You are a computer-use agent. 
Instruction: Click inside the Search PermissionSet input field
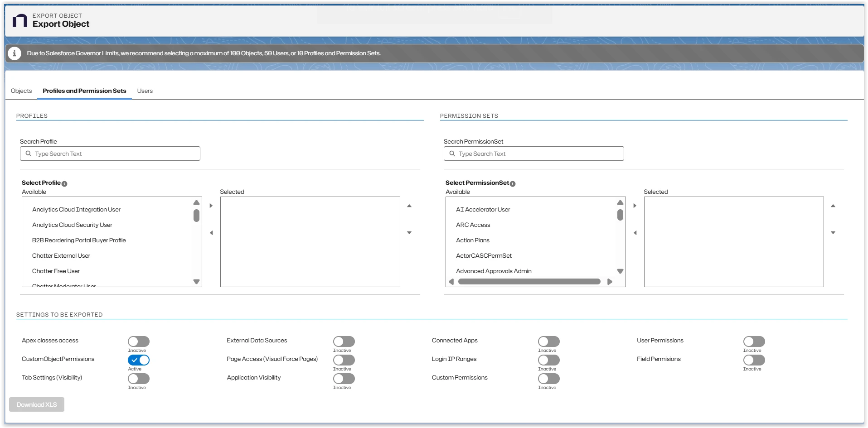point(533,154)
